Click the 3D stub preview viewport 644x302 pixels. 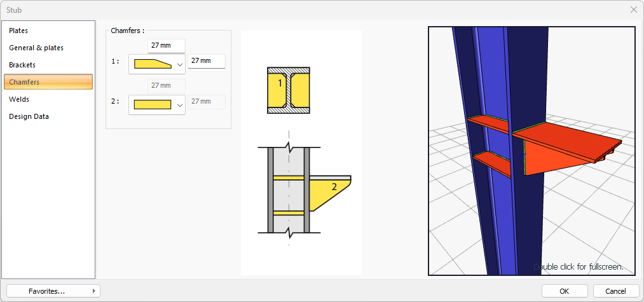(531, 151)
